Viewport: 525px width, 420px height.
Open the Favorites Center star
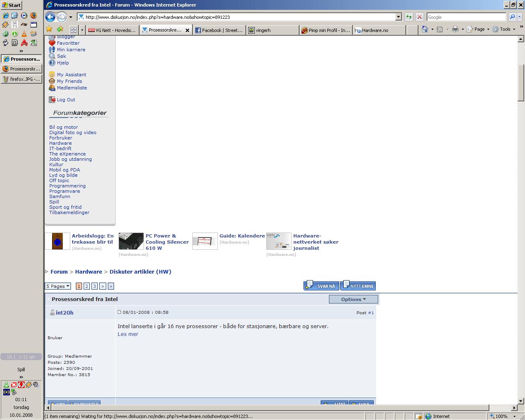(x=49, y=29)
